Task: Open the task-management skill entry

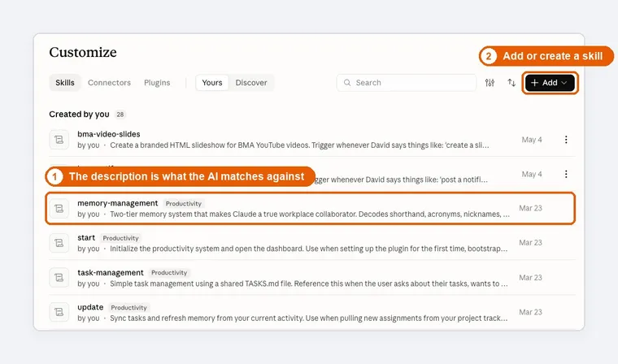Action: (x=311, y=278)
